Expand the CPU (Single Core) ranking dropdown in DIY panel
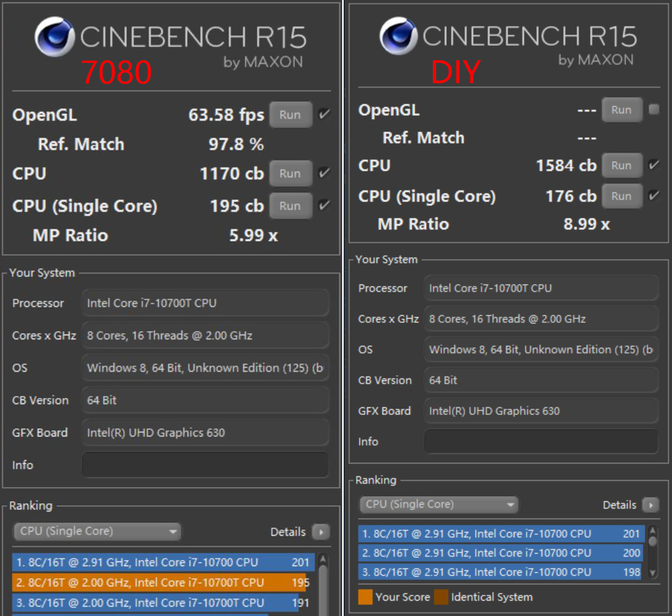Image resolution: width=672 pixels, height=616 pixels. tap(439, 504)
